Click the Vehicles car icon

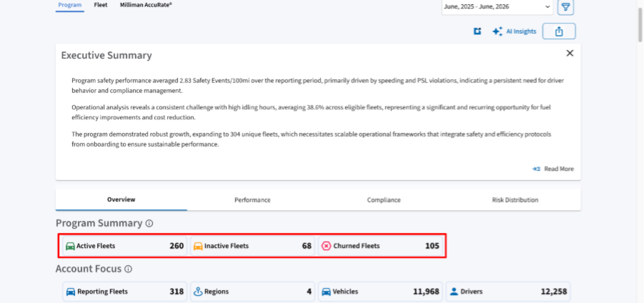326,292
